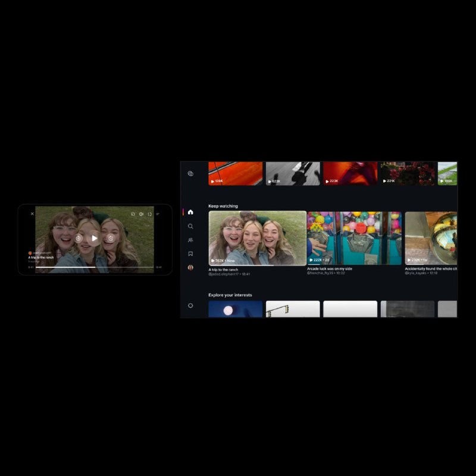Play the video in the phone player
Viewport: 476px width, 476px height.
coord(95,239)
